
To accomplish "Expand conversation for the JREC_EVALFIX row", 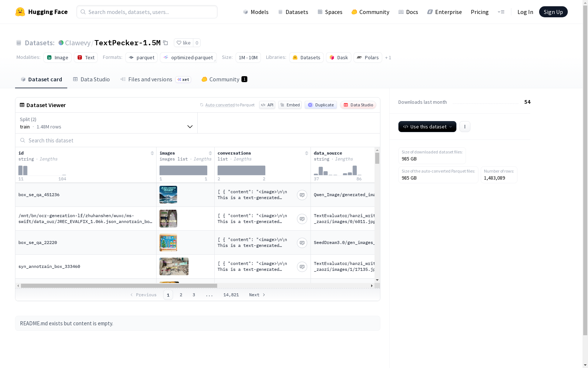I will coord(302,219).
